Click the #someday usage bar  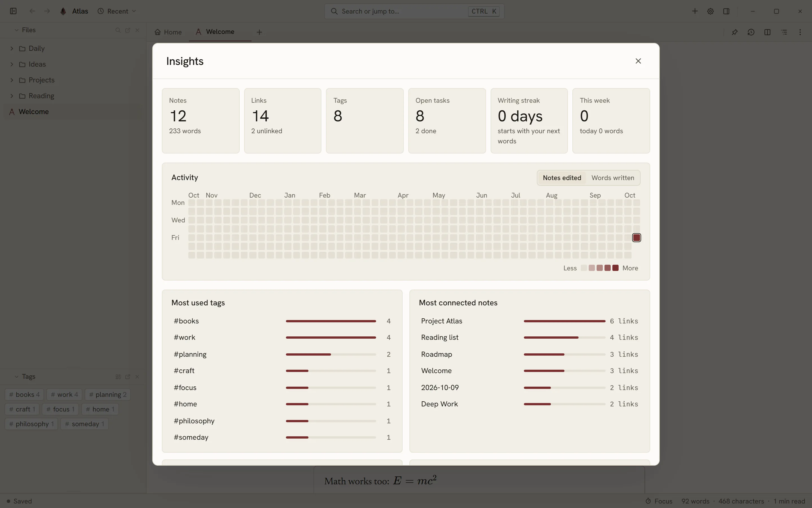tap(330, 437)
